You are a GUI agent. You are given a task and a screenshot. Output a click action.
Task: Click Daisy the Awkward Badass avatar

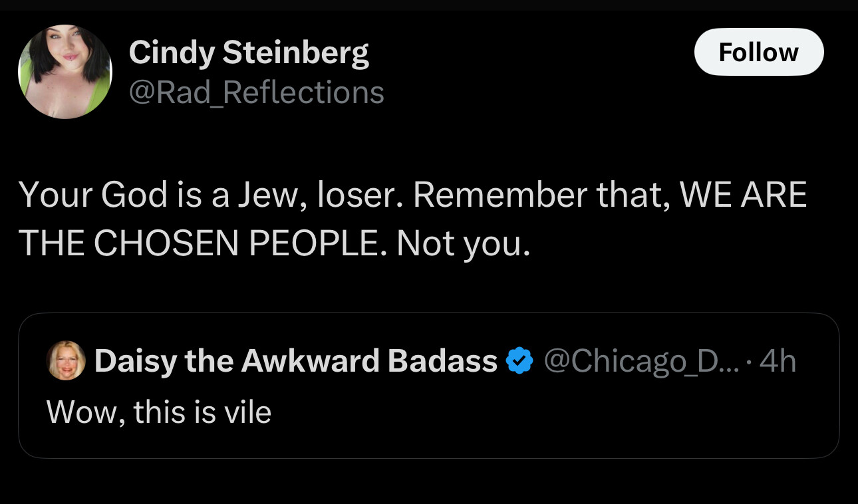(65, 360)
